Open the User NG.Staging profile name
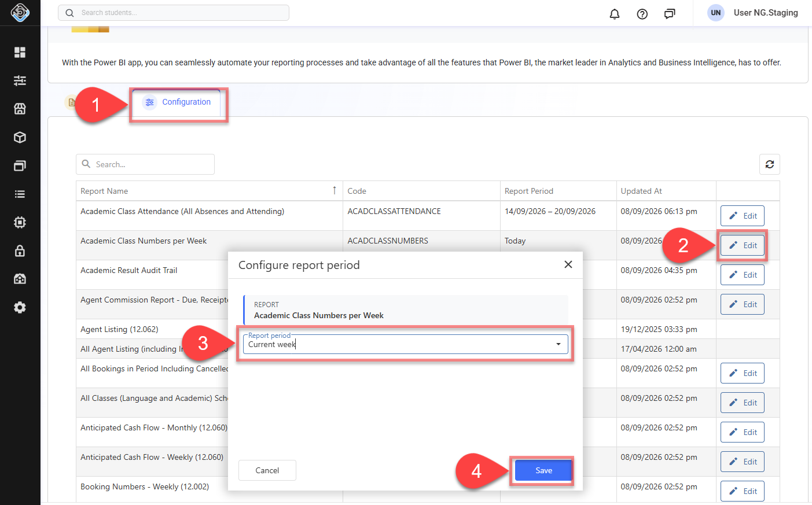812x505 pixels. point(766,13)
